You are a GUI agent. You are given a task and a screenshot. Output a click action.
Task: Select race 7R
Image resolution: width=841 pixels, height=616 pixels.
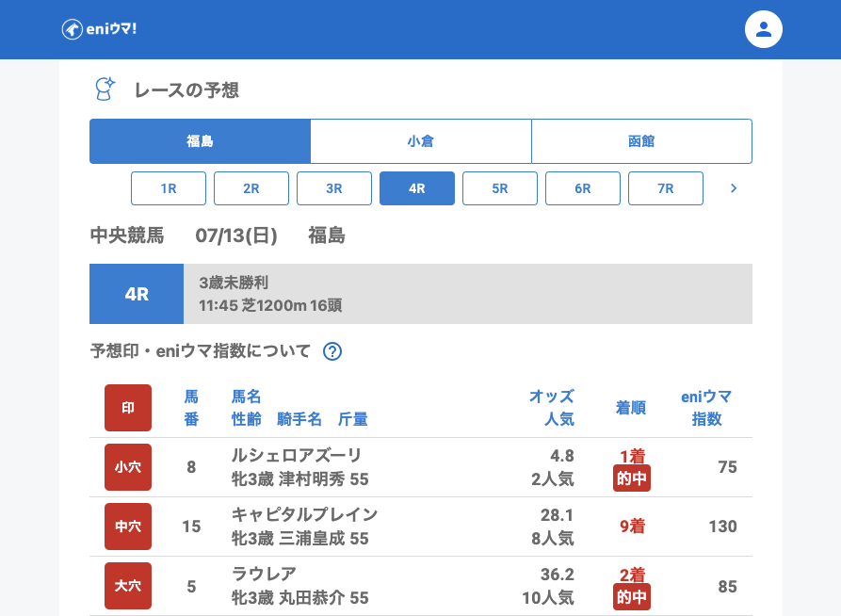pyautogui.click(x=666, y=188)
